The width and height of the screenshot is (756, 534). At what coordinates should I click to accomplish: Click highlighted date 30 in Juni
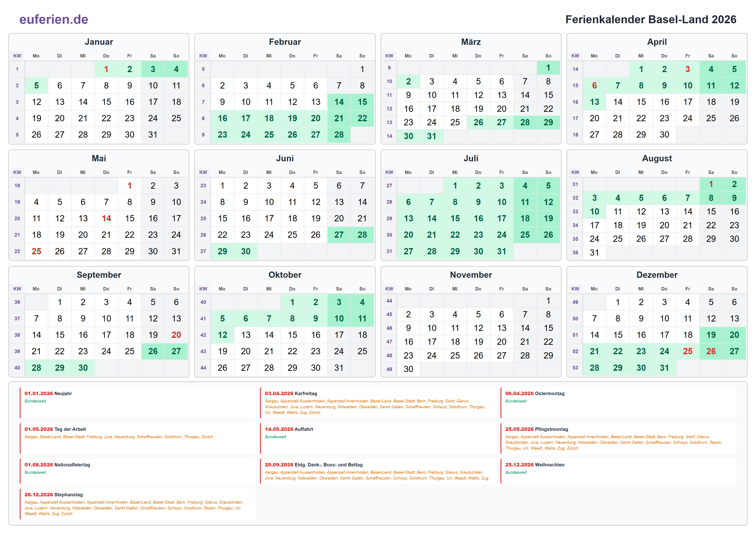[246, 251]
